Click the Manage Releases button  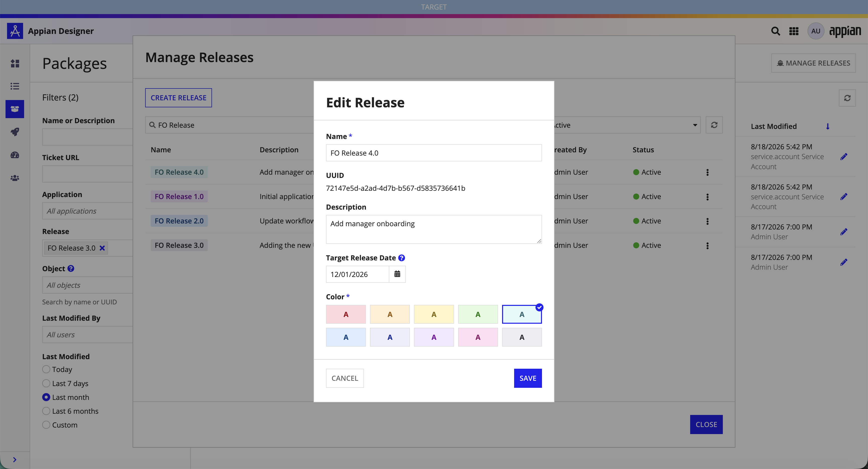pyautogui.click(x=813, y=63)
